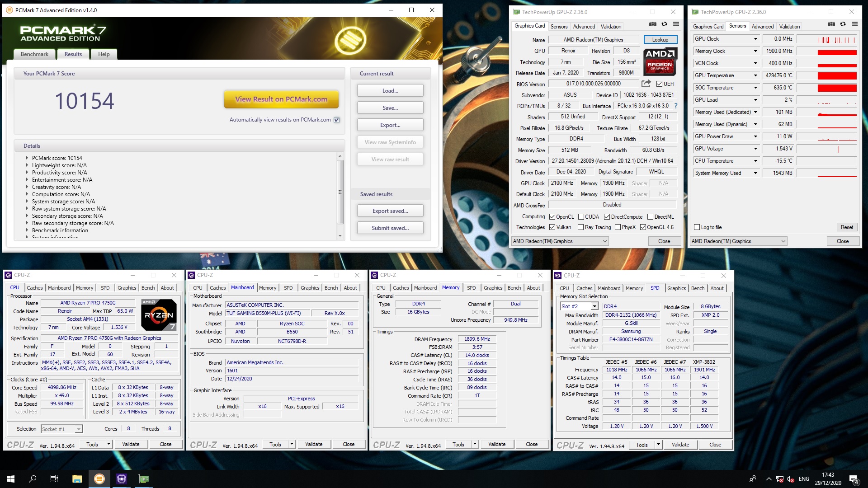The height and width of the screenshot is (488, 868).
Task: Open the hamburger menu in GPU-Z Graphics Card window
Action: pyautogui.click(x=676, y=24)
